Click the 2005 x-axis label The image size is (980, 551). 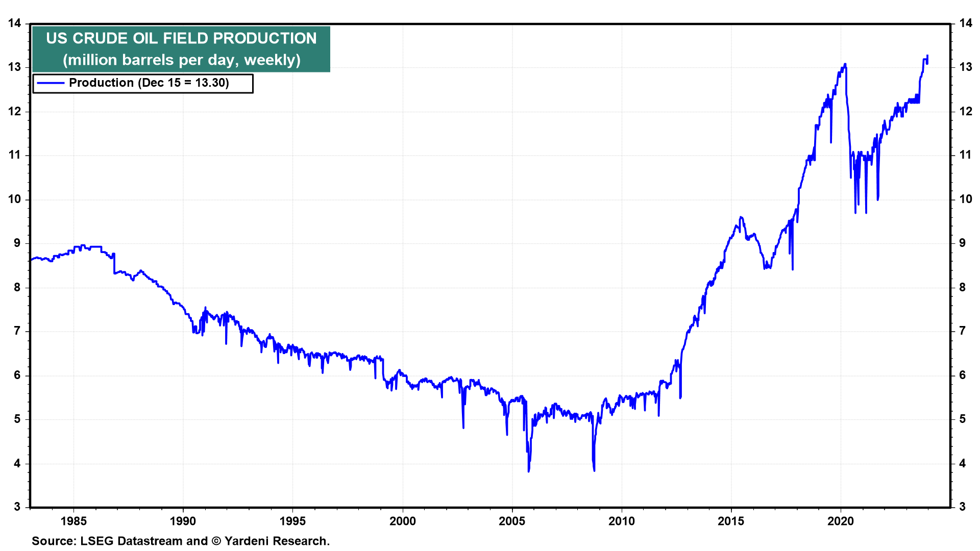[512, 521]
